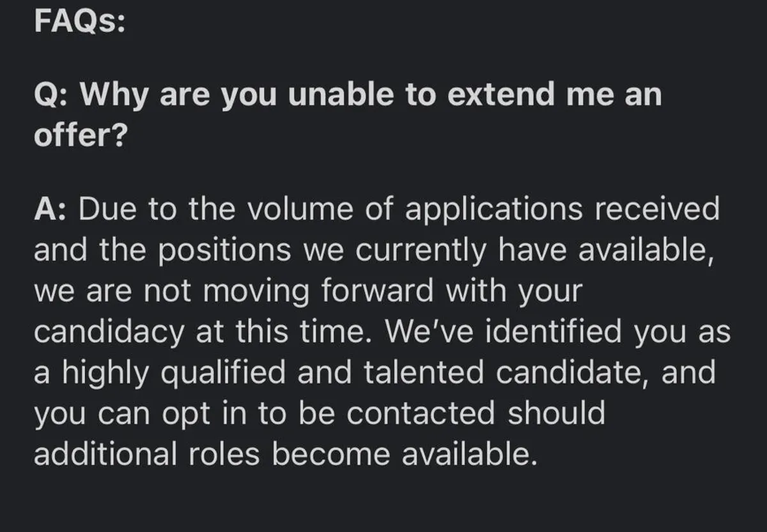Click the word "forward" in the answer
767x532 pixels.
coord(378,291)
